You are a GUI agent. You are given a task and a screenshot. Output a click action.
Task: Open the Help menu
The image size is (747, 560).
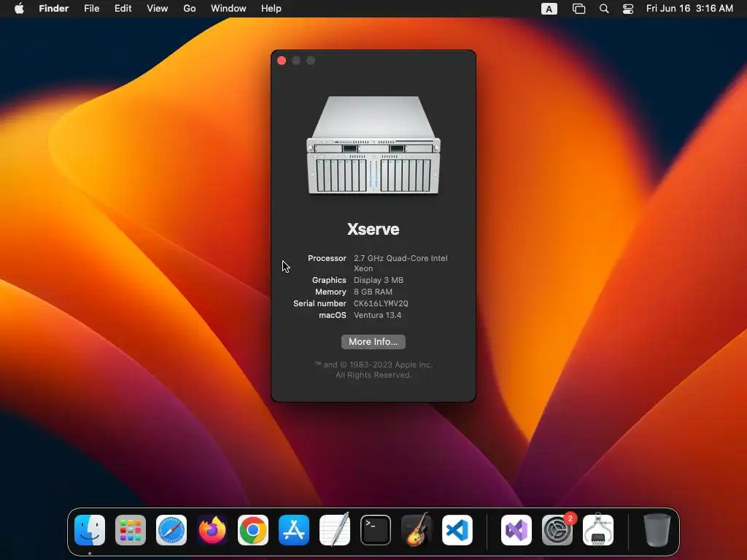(x=271, y=9)
